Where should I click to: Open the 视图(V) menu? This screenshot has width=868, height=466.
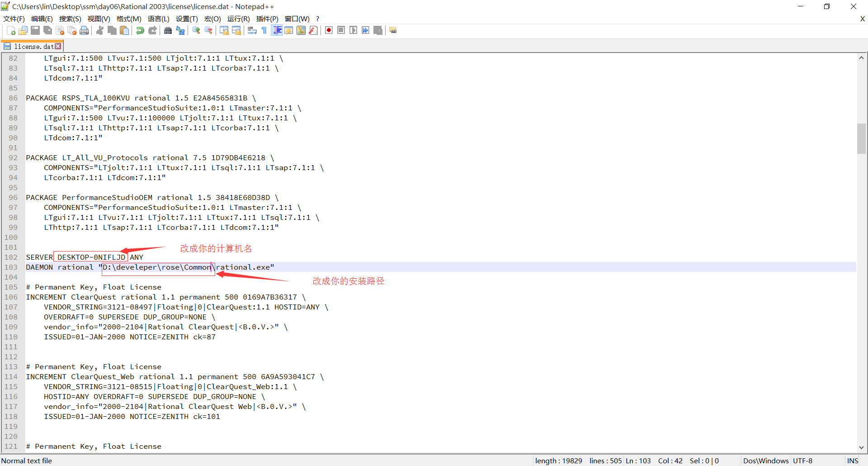point(99,19)
